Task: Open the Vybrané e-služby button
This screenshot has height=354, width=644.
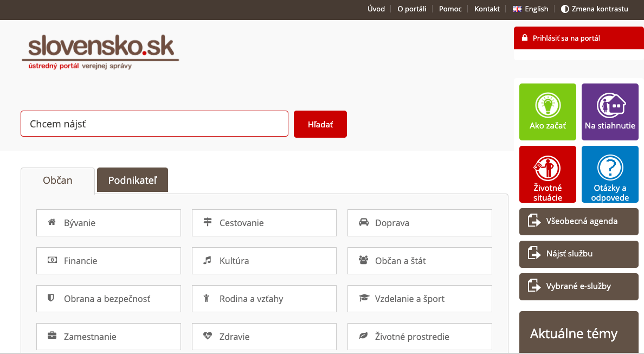Action: click(578, 286)
